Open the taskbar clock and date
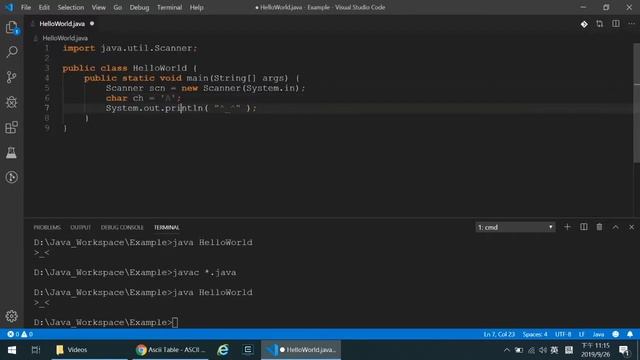 click(596, 350)
